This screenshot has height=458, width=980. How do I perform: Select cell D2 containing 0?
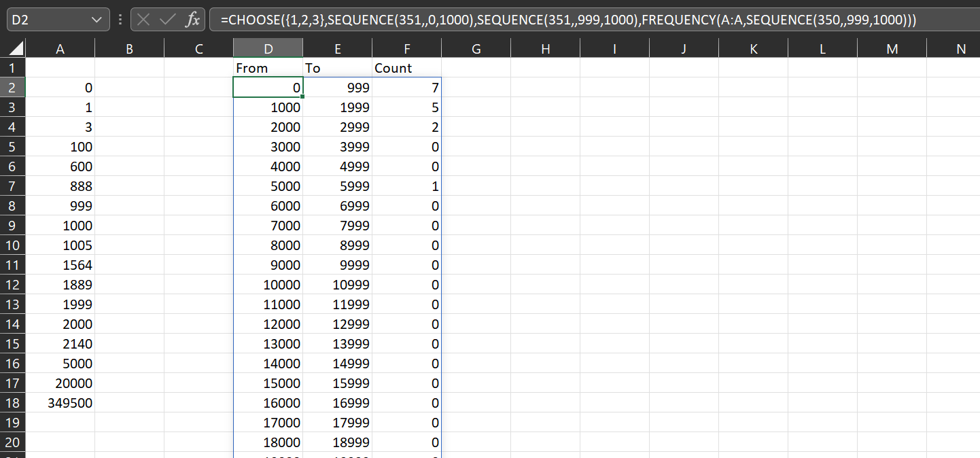pos(268,88)
